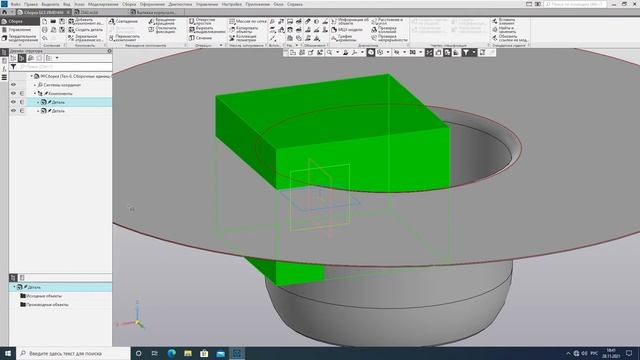Screen dimensions: 640x360
Task: Collapse the Компоненты tree node
Action: click(35, 93)
